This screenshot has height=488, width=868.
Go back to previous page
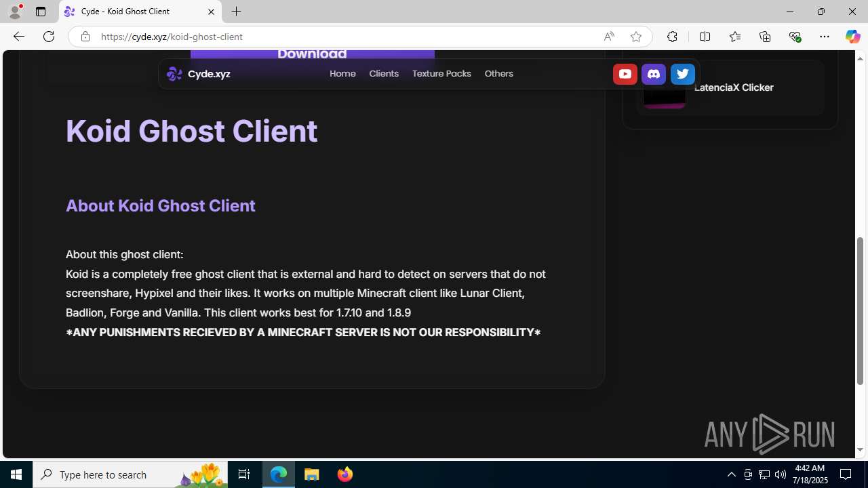(x=18, y=37)
